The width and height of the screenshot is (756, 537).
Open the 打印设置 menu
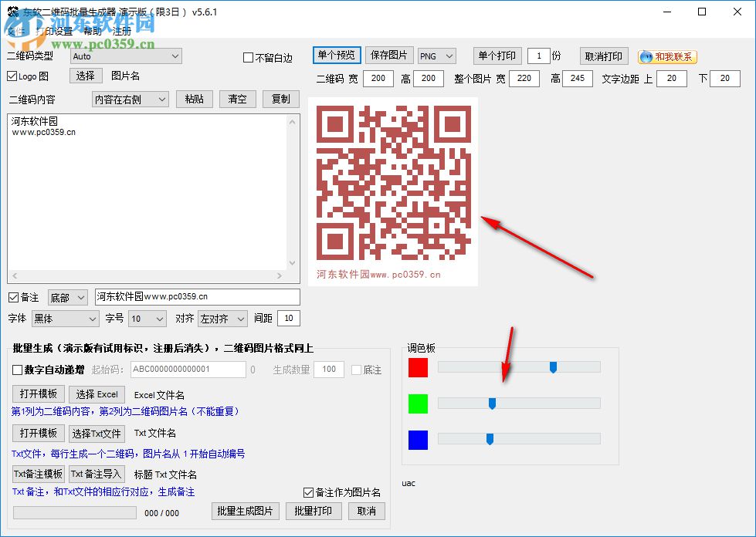click(x=55, y=32)
